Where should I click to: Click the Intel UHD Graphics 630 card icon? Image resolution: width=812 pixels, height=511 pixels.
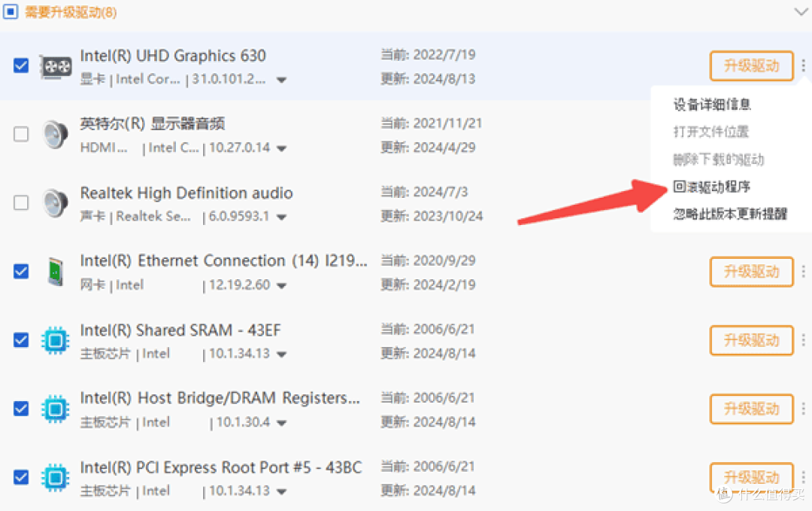pos(56,66)
